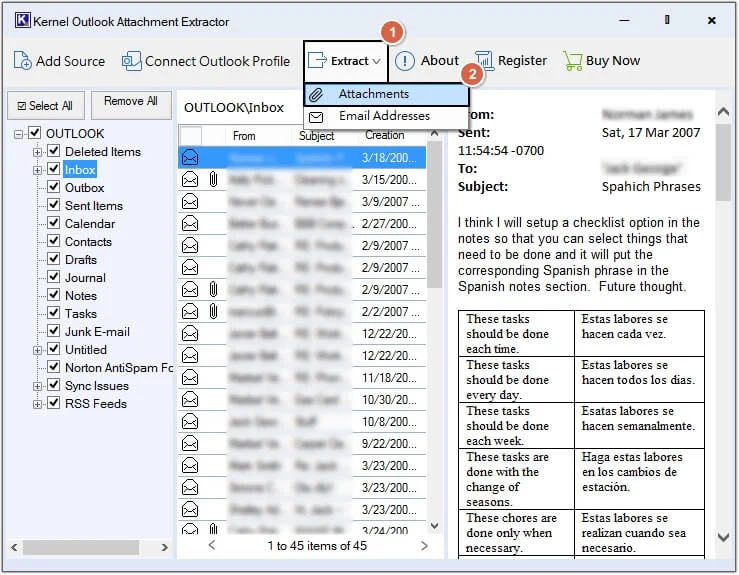Click envelope icon of the 10/8/200 email
Screen dimensions: 739x575
coord(190,421)
